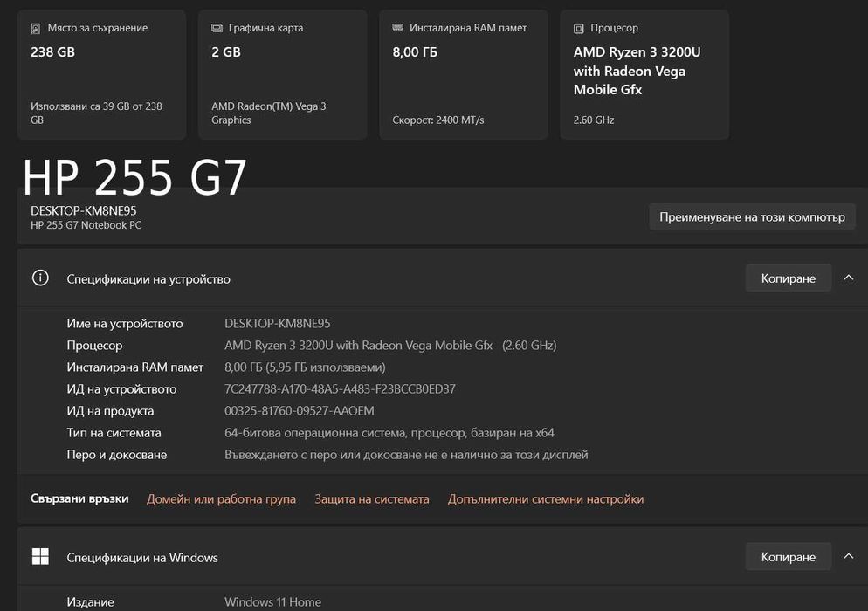Click the HP 255 G7 Notebook PC subtitle

tap(86, 225)
